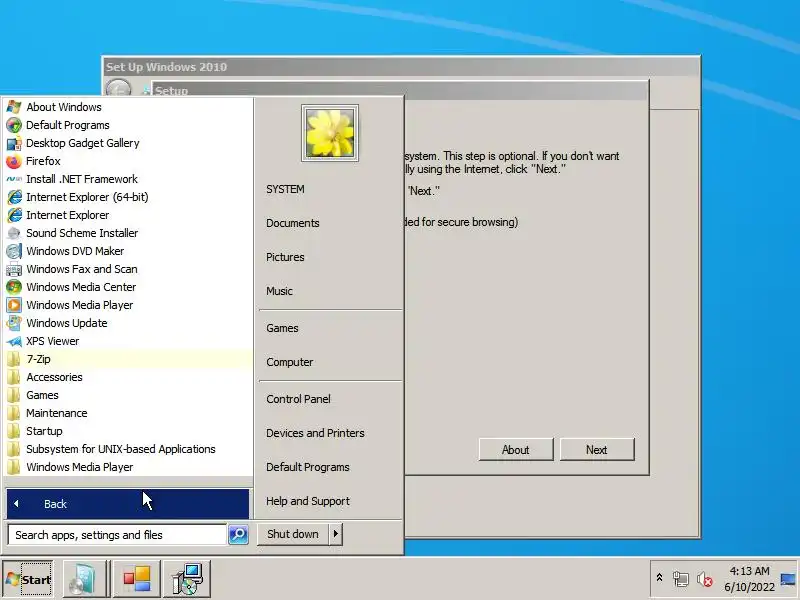
Task: Expand the Accessories folder
Action: click(129, 377)
